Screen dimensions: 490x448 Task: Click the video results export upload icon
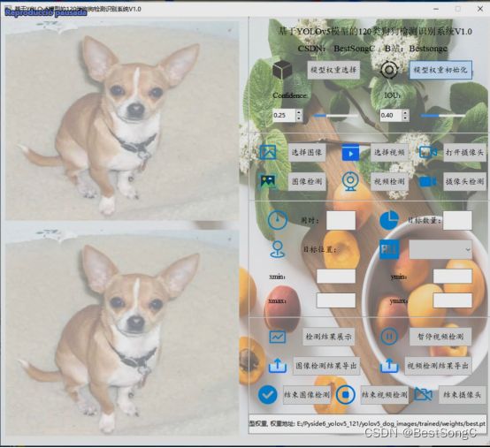(389, 365)
